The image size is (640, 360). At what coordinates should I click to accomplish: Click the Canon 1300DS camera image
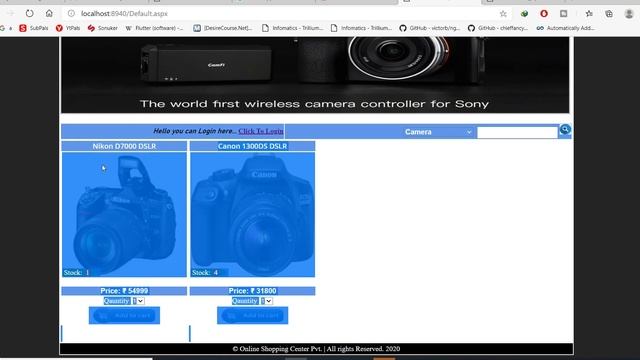click(x=253, y=215)
